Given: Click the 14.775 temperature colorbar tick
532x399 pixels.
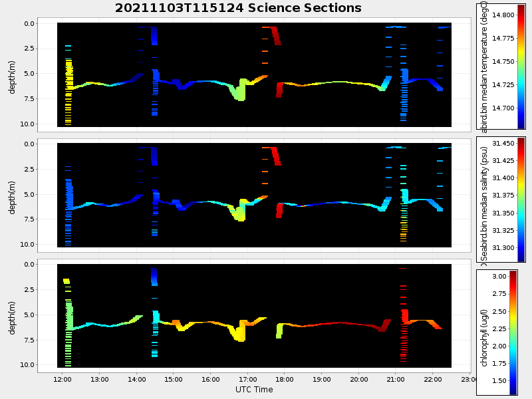Looking at the screenshot, I should (x=503, y=39).
